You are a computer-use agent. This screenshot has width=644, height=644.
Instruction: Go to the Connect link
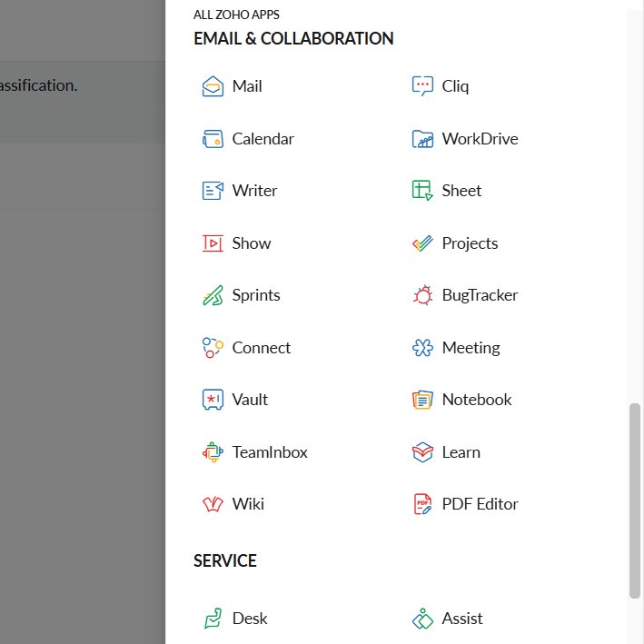[262, 348]
